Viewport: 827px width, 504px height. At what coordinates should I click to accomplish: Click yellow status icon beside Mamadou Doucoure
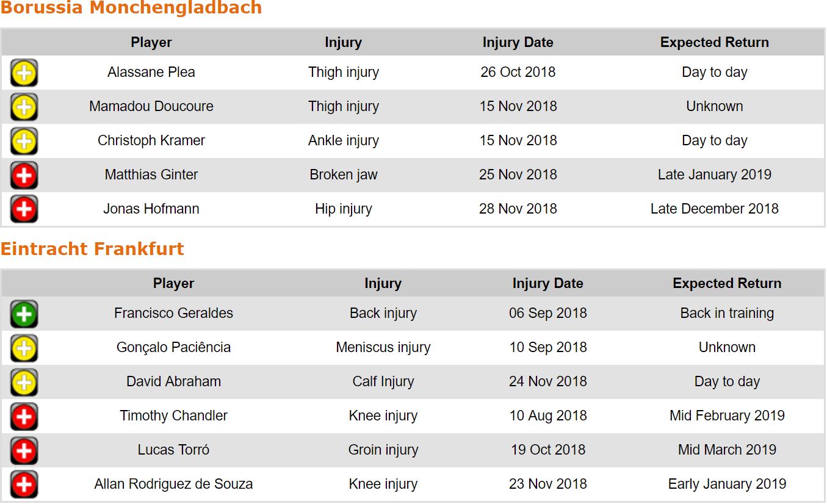point(24,107)
